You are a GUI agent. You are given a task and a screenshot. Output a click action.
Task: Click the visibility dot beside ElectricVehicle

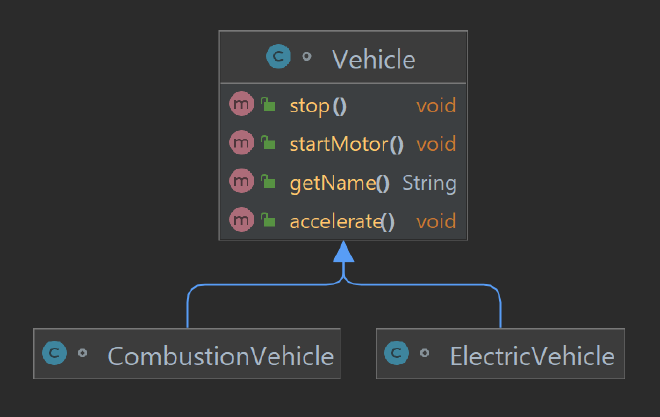(424, 353)
